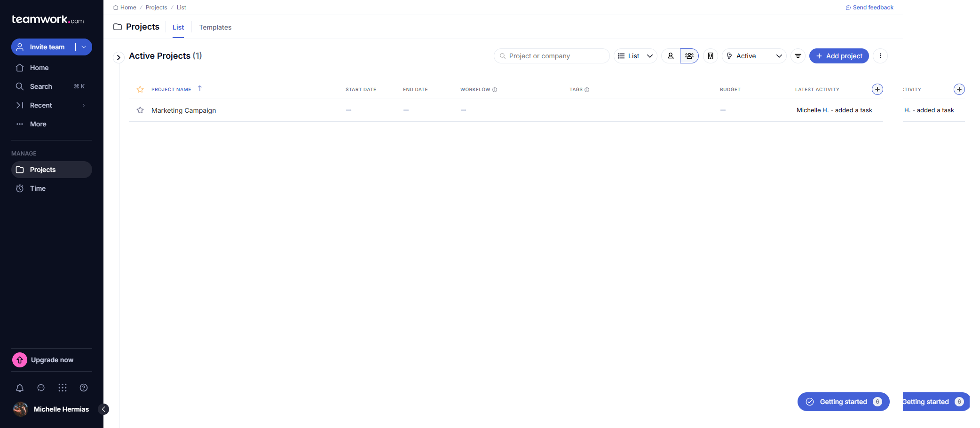Viewport: 980px width, 428px height.
Task: Open the chat bubble icon in sidebar
Action: [41, 388]
